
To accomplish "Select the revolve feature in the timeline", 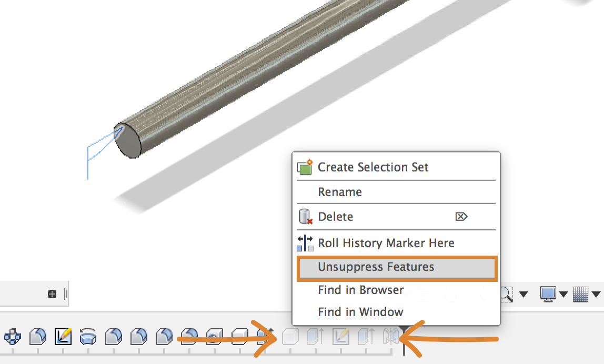I will pyautogui.click(x=88, y=337).
